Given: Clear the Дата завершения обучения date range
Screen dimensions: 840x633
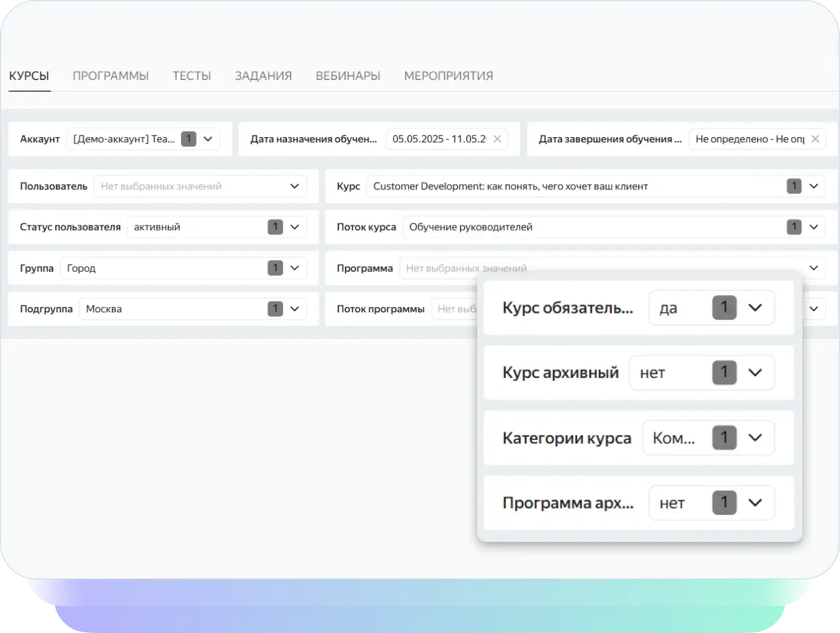Looking at the screenshot, I should point(816,139).
